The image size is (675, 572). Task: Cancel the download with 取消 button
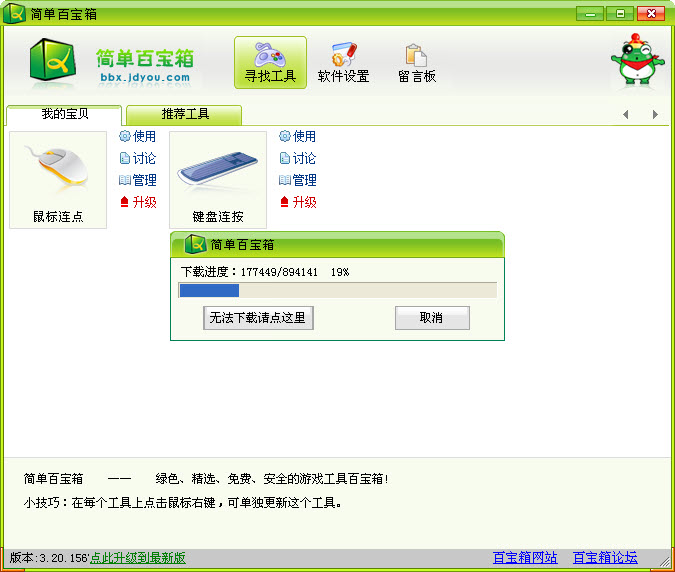tap(432, 318)
